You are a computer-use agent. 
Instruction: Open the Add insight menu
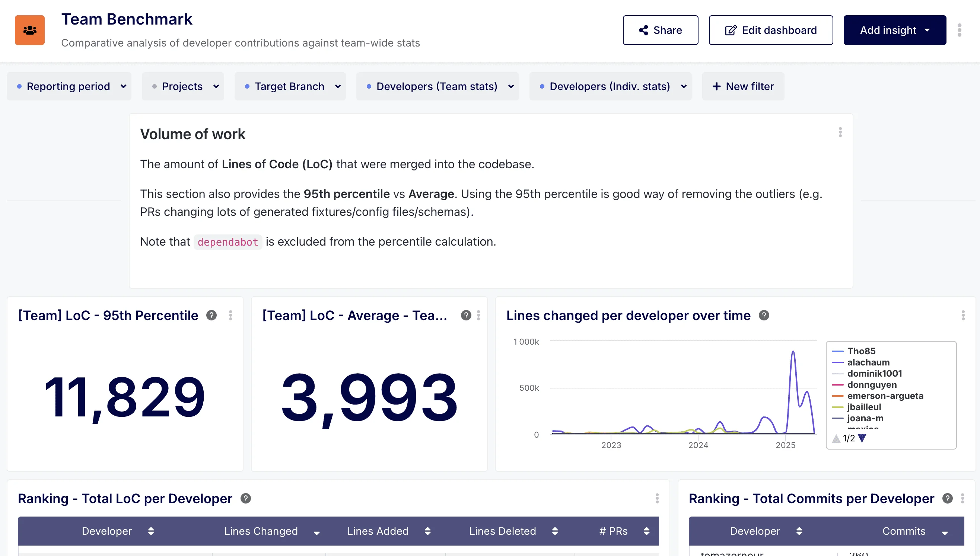[x=894, y=30]
